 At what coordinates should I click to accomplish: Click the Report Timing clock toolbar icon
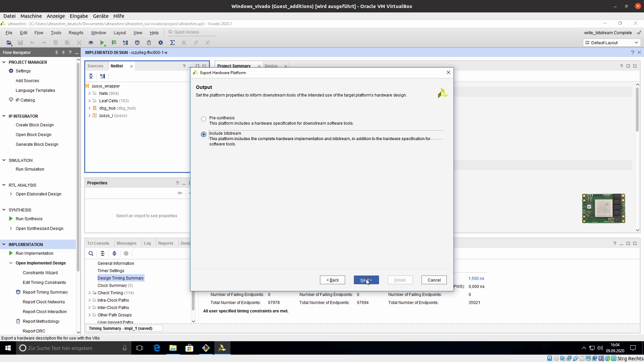(137, 43)
